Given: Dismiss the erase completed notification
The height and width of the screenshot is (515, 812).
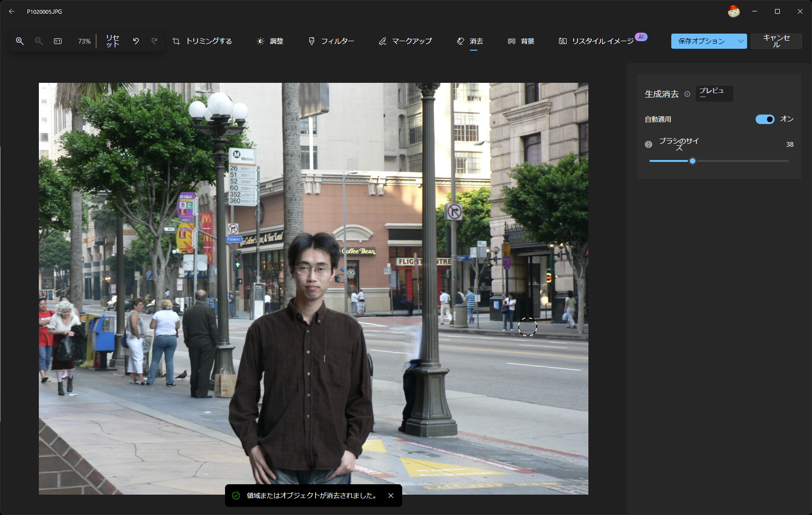Looking at the screenshot, I should coord(391,496).
